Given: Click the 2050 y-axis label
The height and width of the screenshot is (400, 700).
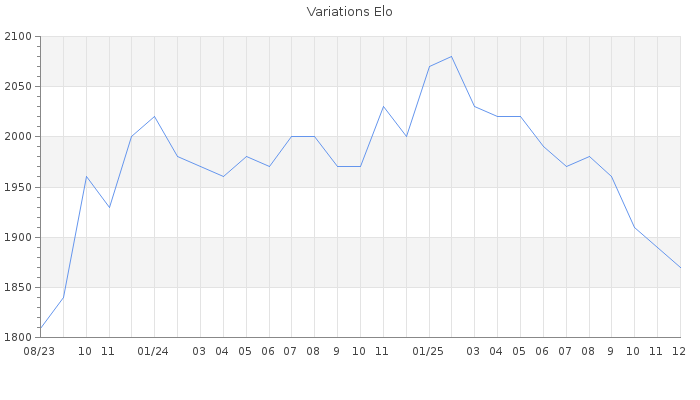Looking at the screenshot, I should [19, 87].
